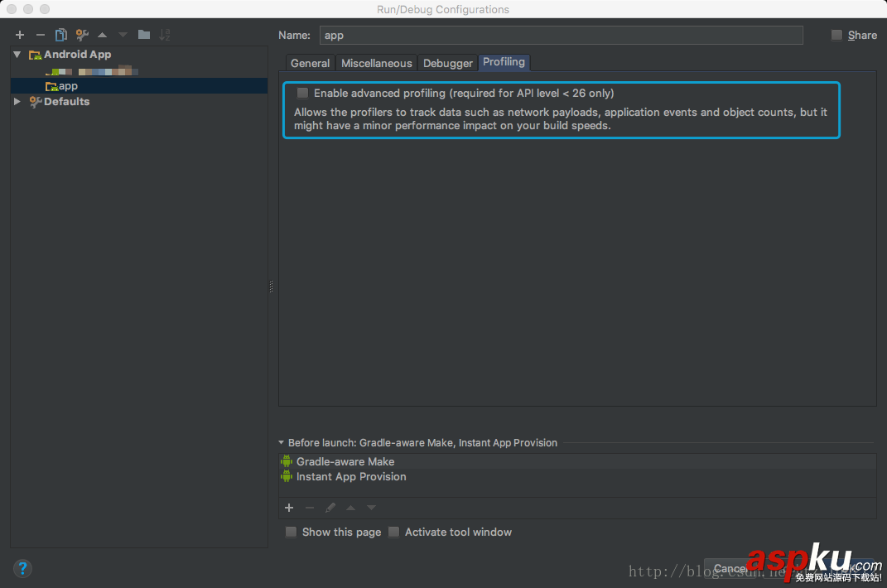Select the app configuration in tree
The height and width of the screenshot is (588, 887).
(x=138, y=86)
